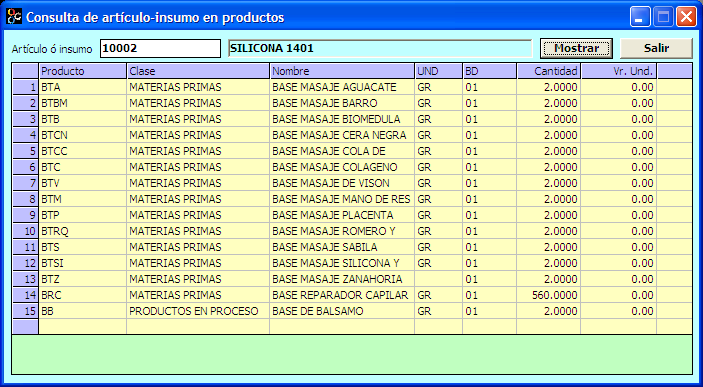Minimize the Consulta window

pos(640,17)
